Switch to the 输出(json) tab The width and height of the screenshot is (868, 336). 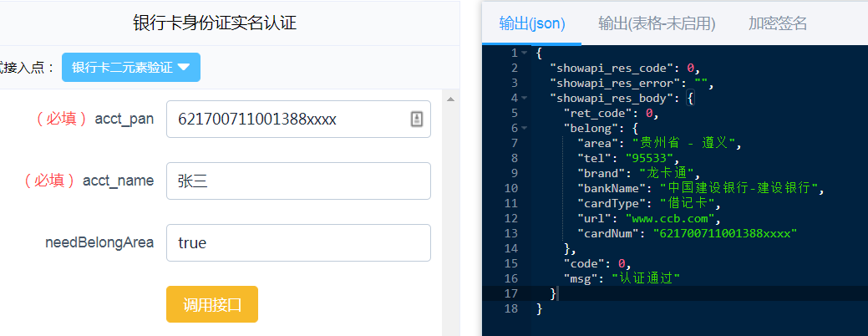click(532, 23)
